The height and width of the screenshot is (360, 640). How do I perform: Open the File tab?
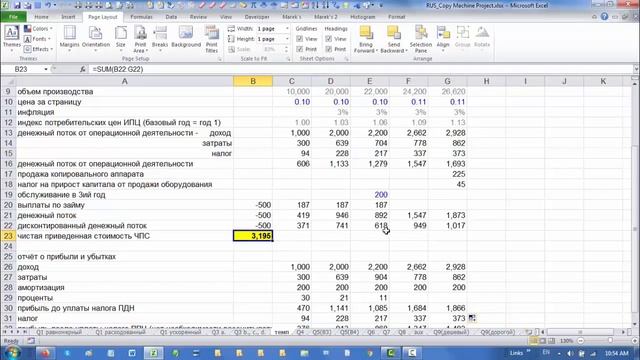[x=13, y=17]
